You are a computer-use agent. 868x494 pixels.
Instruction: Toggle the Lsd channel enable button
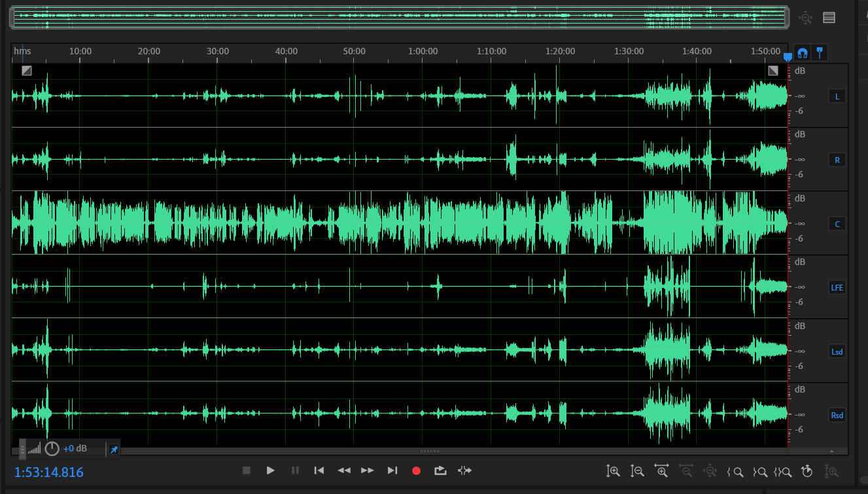tap(837, 351)
